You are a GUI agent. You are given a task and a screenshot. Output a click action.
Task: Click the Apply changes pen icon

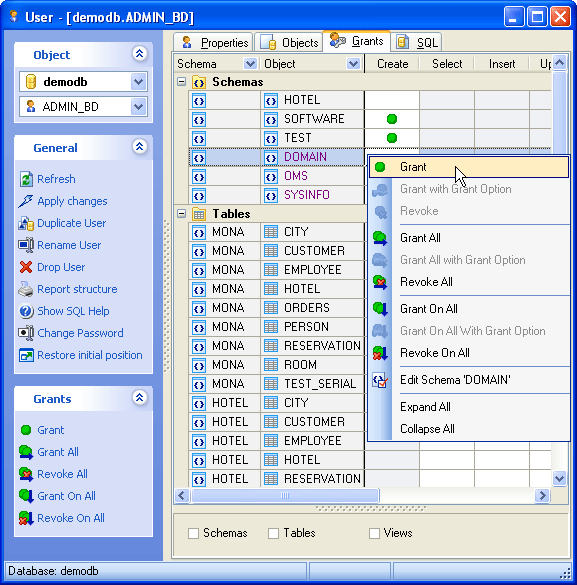pos(26,201)
